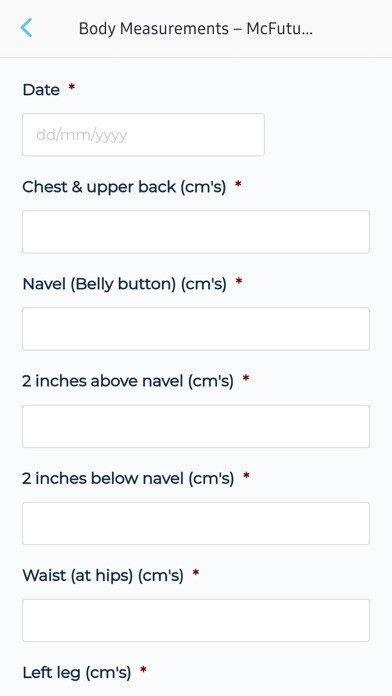Click the required asterisk beside Date
This screenshot has width=392, height=696.
71,87
